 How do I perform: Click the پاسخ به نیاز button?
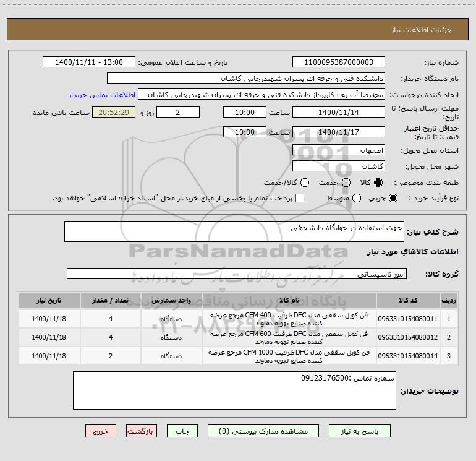[x=360, y=431]
